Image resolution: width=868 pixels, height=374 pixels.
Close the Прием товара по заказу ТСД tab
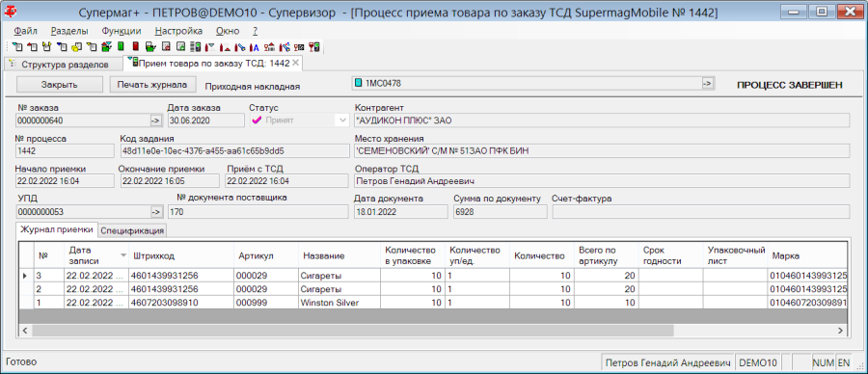click(x=296, y=64)
